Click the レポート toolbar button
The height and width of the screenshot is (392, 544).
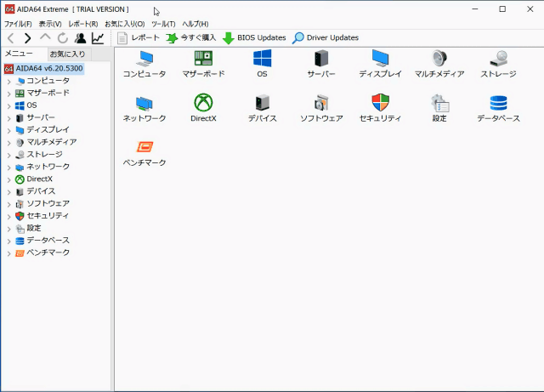click(138, 38)
